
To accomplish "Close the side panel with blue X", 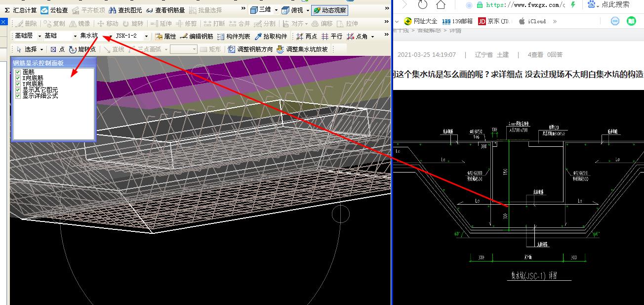I will [x=3, y=22].
